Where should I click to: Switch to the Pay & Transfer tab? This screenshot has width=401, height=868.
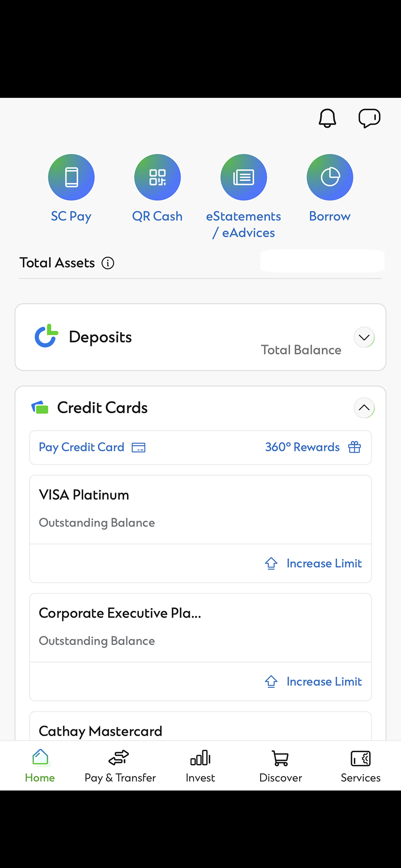120,765
